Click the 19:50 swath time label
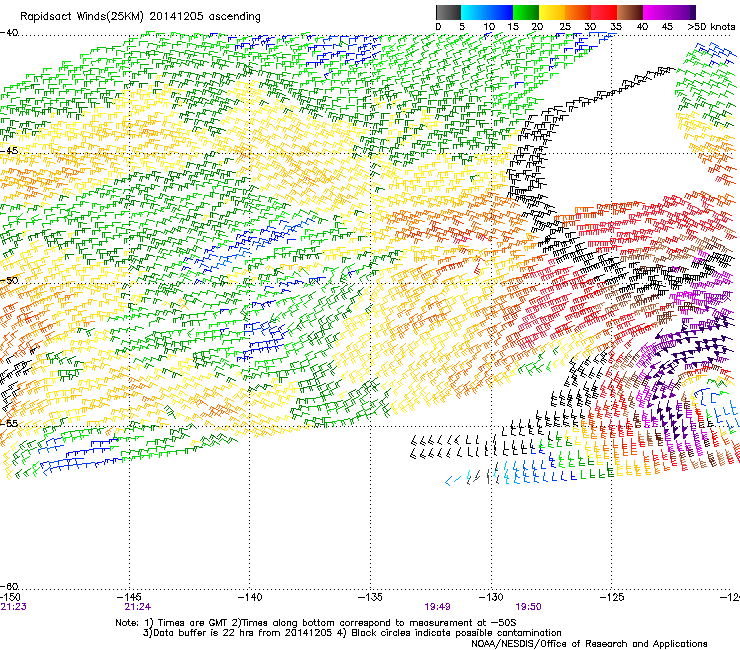This screenshot has height=650, width=740. [528, 607]
